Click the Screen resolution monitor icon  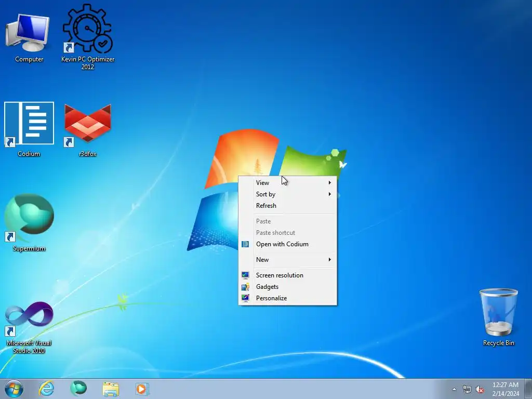[245, 275]
